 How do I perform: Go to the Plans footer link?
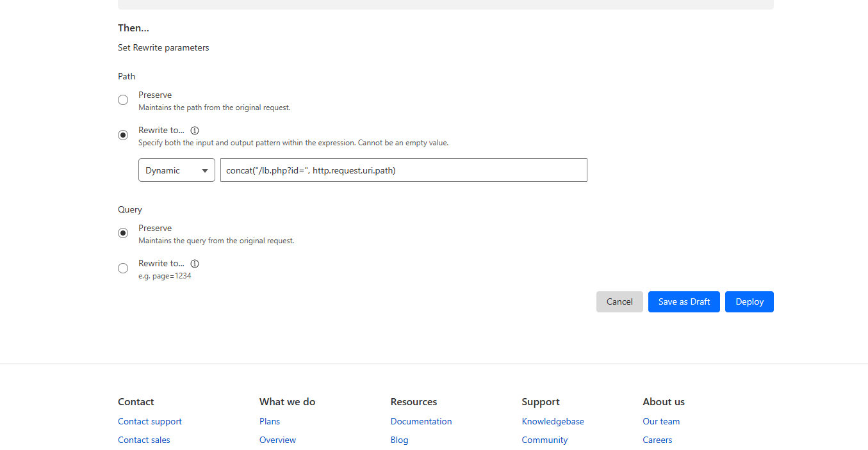click(270, 421)
